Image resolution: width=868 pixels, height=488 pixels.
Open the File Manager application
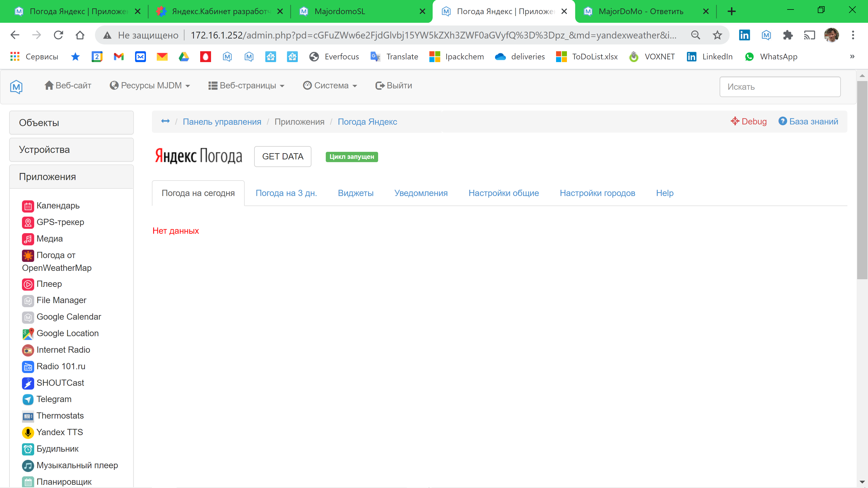62,300
